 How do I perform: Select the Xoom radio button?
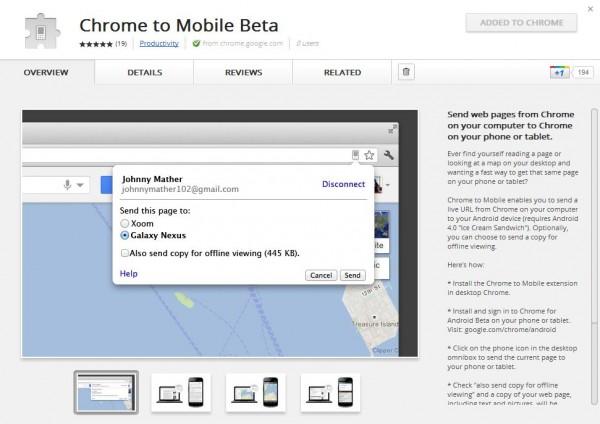pos(124,223)
